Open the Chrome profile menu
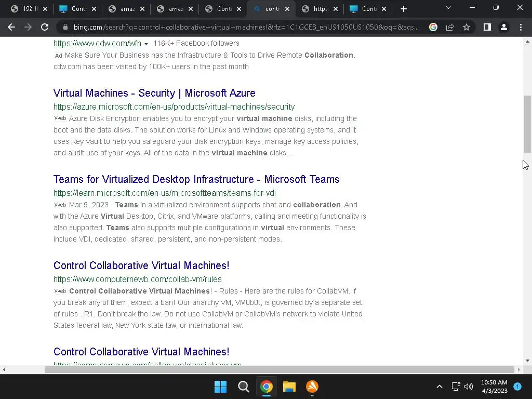 tap(504, 27)
